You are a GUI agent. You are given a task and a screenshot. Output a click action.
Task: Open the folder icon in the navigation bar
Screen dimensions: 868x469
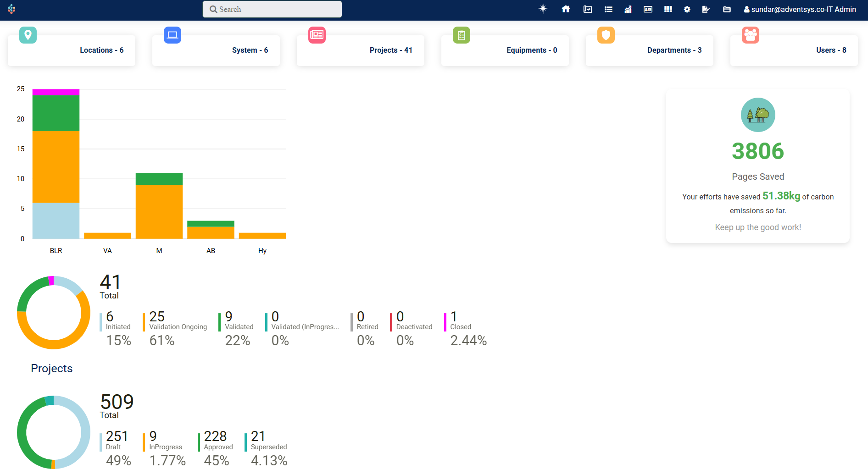[x=727, y=9]
